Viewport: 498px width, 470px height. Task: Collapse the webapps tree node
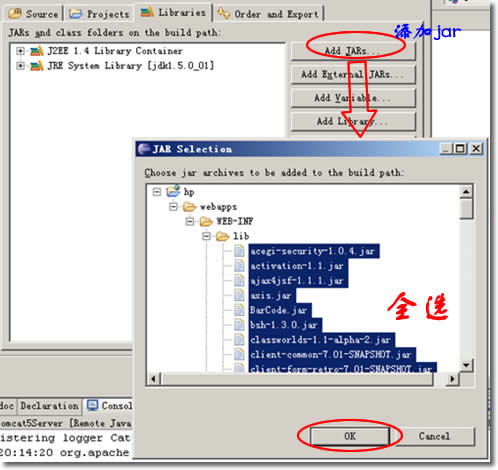coord(173,207)
